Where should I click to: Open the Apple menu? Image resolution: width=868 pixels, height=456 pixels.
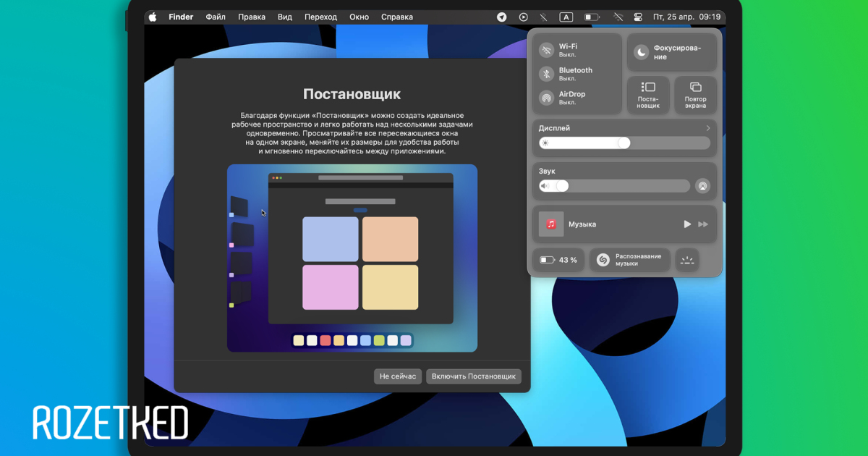(153, 17)
